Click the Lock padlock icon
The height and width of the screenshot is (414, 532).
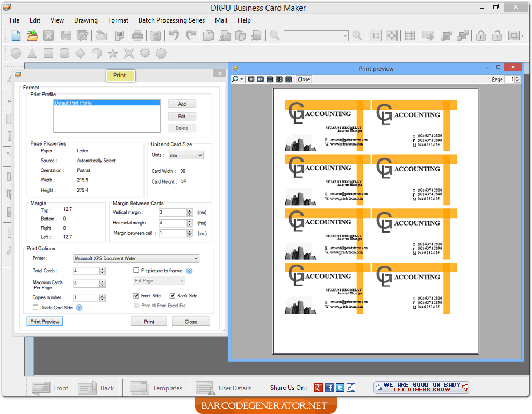(481, 35)
